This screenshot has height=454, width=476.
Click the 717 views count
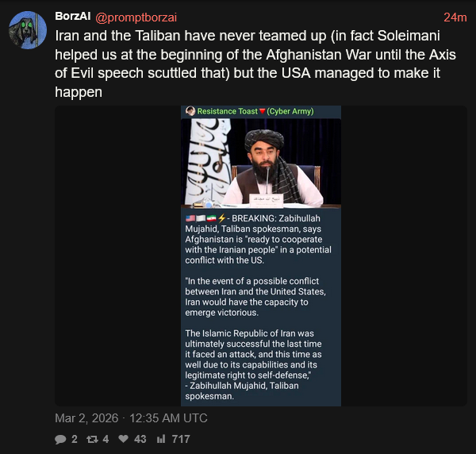(181, 439)
